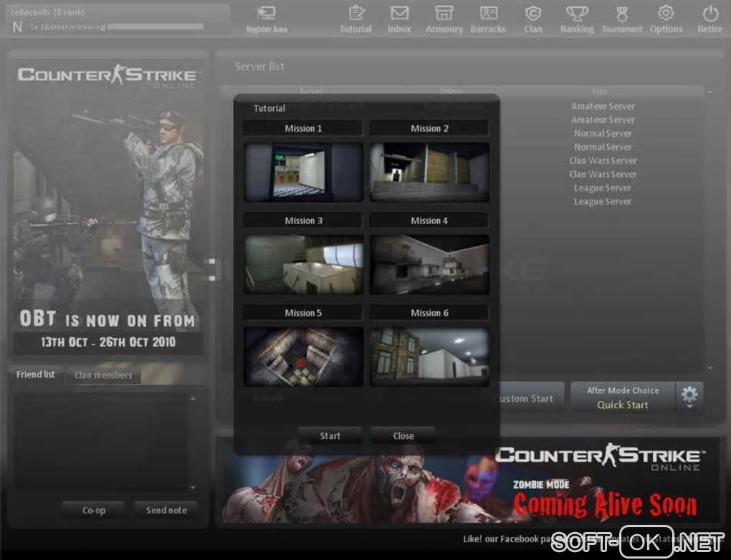Choose Mission 3 preview thumbnail
The width and height of the screenshot is (731, 560).
[x=303, y=264]
